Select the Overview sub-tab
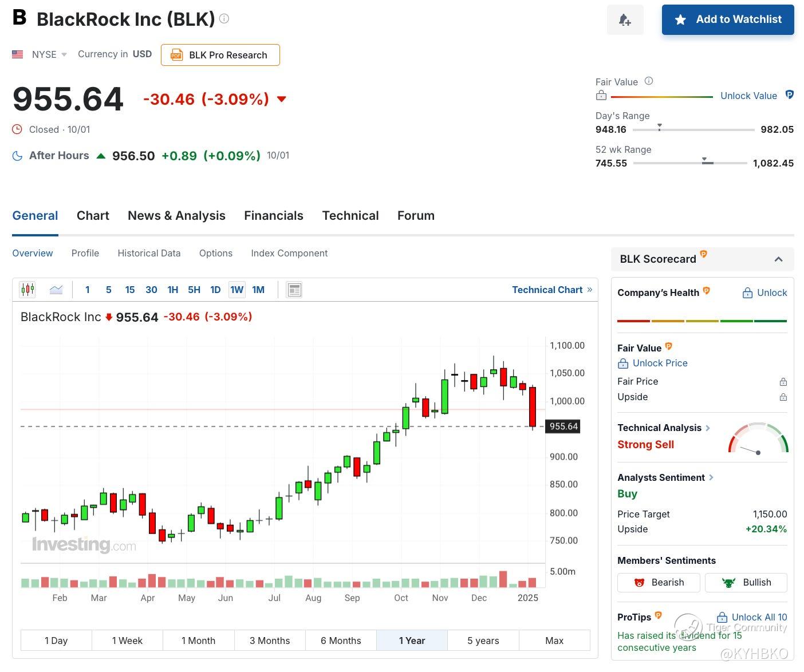Image resolution: width=804 pixels, height=672 pixels. pos(33,253)
